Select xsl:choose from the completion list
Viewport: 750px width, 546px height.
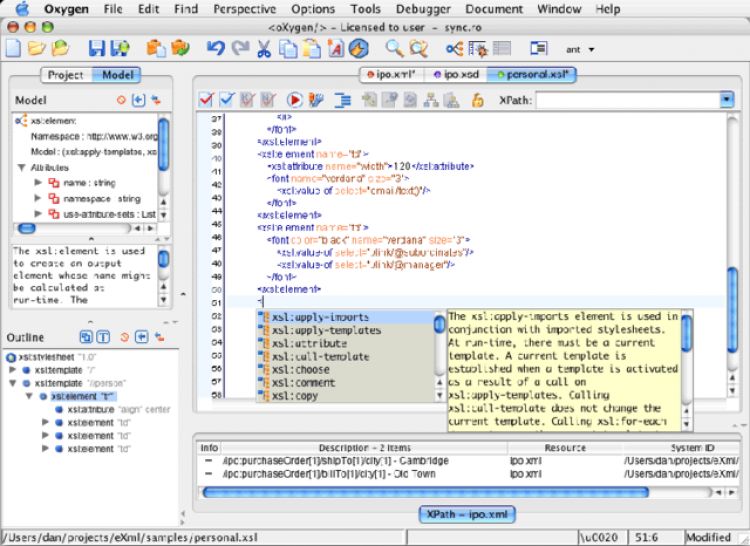tap(300, 369)
